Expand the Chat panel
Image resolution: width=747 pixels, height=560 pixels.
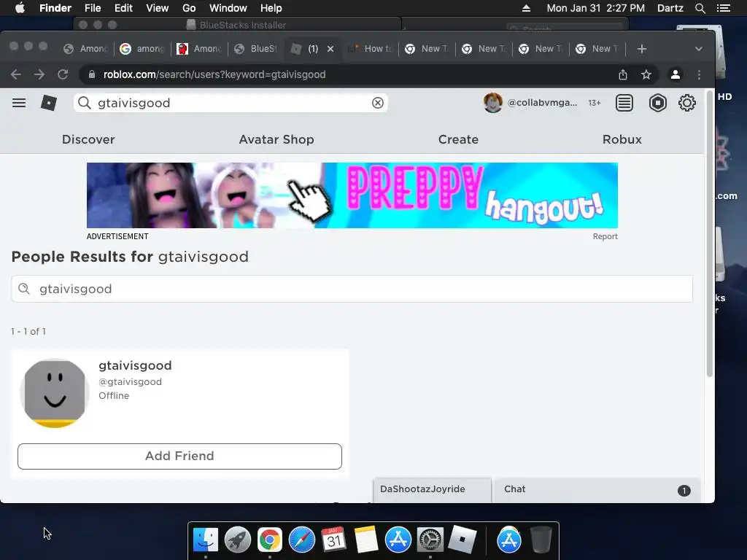tap(597, 489)
